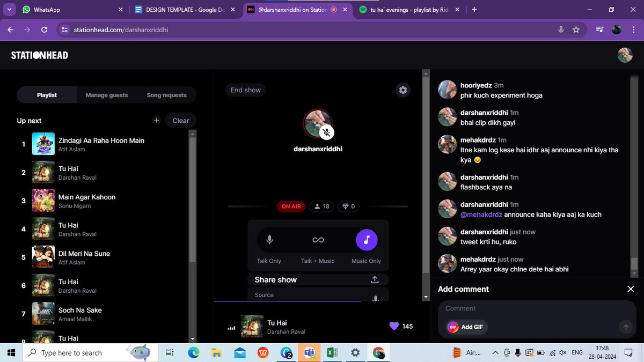644x362 pixels.
Task: Open Chrome menu three dots
Action: point(634,29)
